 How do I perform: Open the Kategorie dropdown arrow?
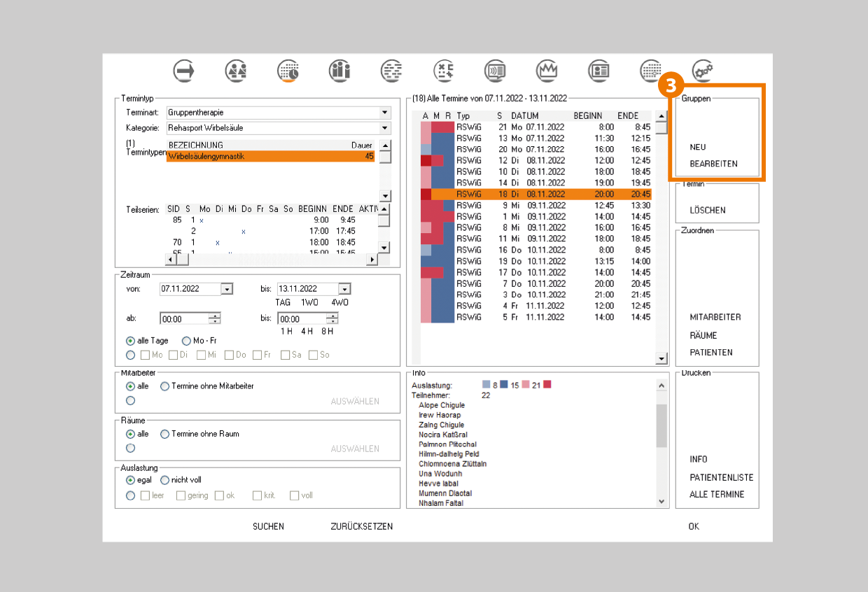384,128
